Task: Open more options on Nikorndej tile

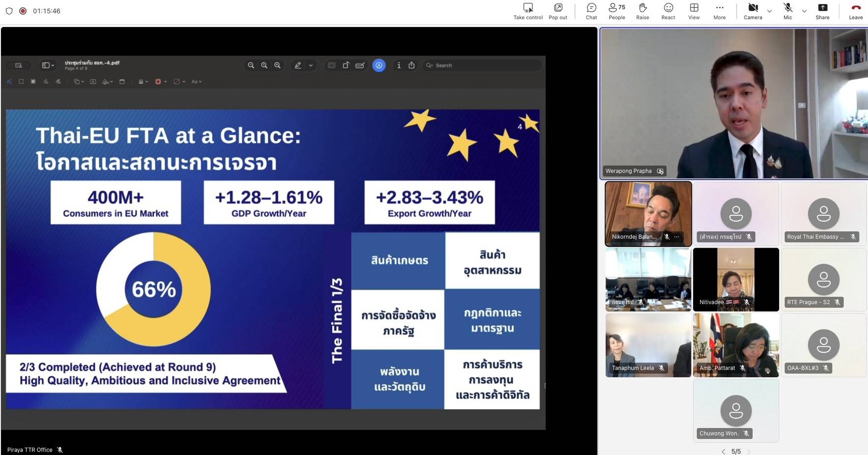Action: 676,237
